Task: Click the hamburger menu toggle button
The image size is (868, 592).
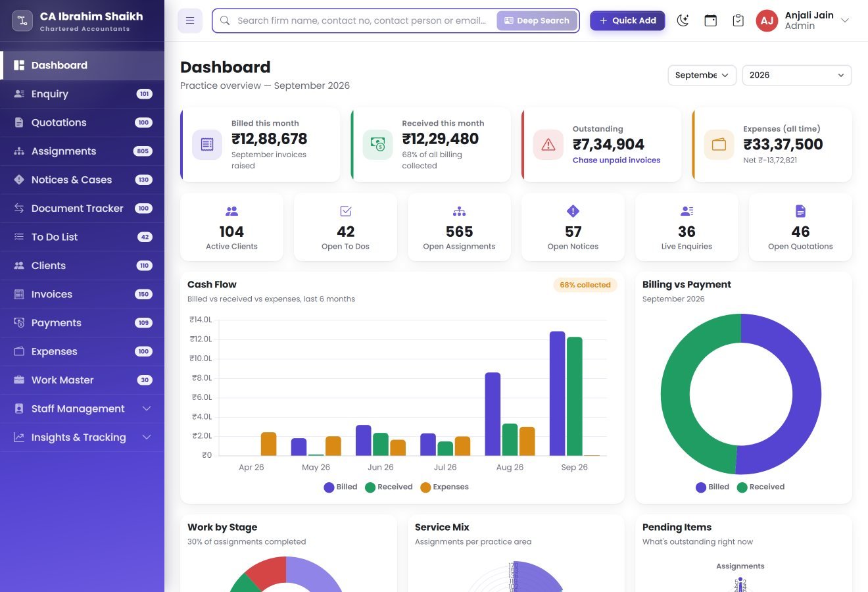Action: coord(190,20)
